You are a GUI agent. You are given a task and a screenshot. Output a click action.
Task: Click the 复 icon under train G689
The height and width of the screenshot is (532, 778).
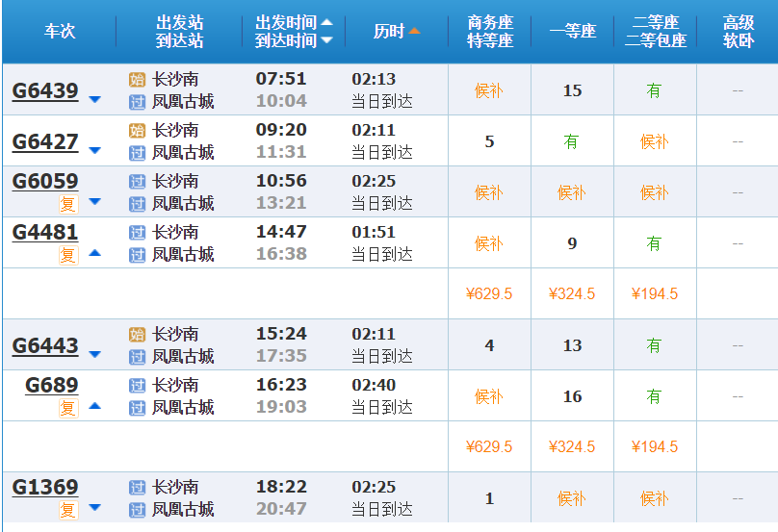67,408
